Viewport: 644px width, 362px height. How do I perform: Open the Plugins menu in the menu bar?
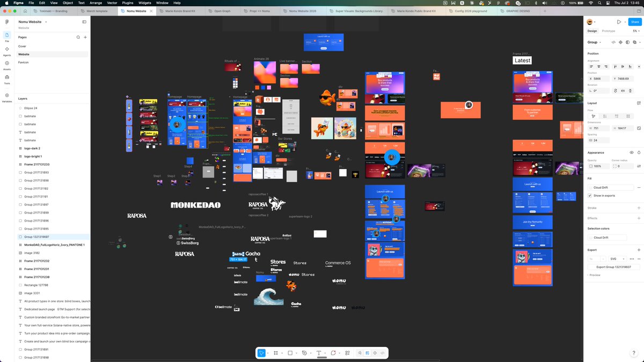pyautogui.click(x=128, y=3)
